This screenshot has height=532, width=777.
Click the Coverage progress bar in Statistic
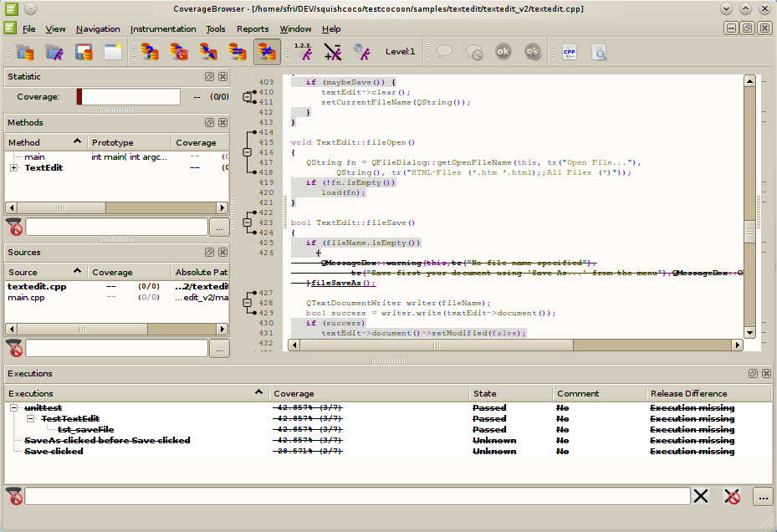[x=129, y=97]
